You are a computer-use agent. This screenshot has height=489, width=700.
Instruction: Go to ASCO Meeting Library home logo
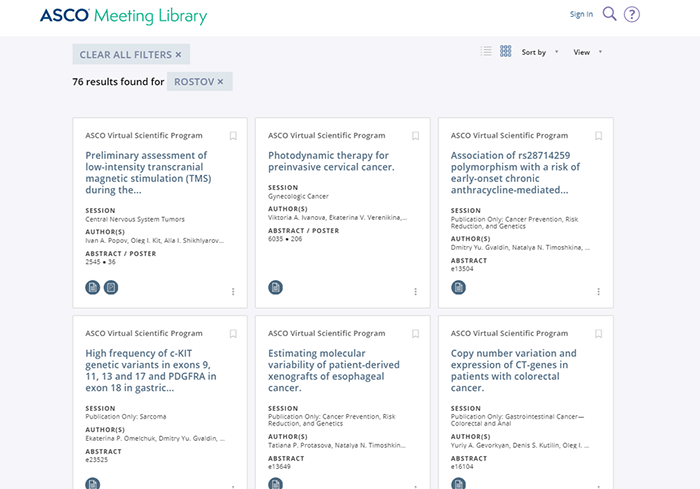click(x=123, y=16)
